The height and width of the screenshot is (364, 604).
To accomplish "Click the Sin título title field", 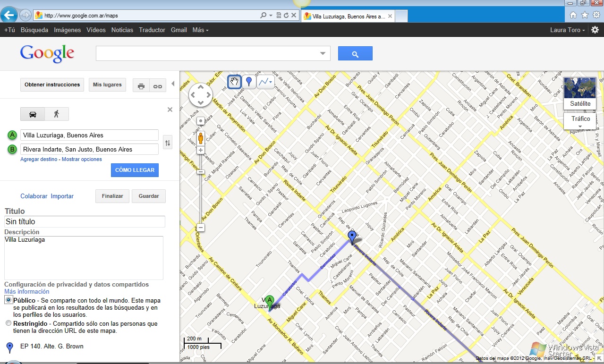I will click(84, 221).
